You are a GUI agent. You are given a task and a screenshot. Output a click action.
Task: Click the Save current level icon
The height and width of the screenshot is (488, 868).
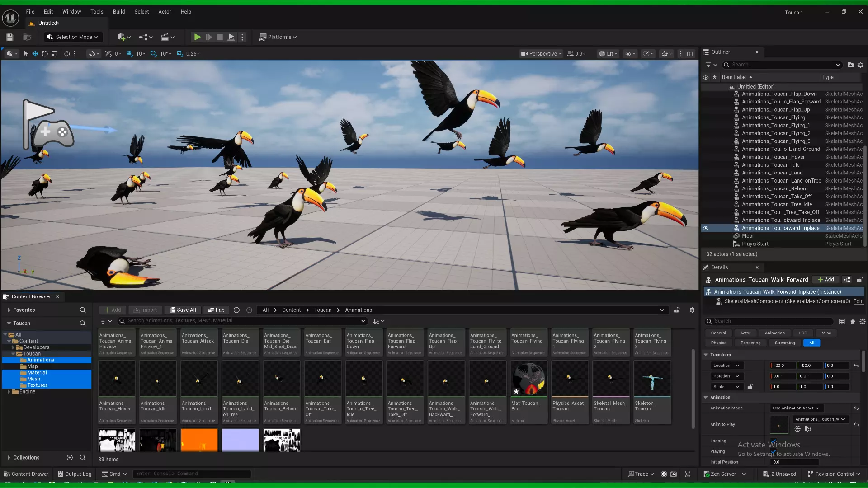(x=9, y=37)
